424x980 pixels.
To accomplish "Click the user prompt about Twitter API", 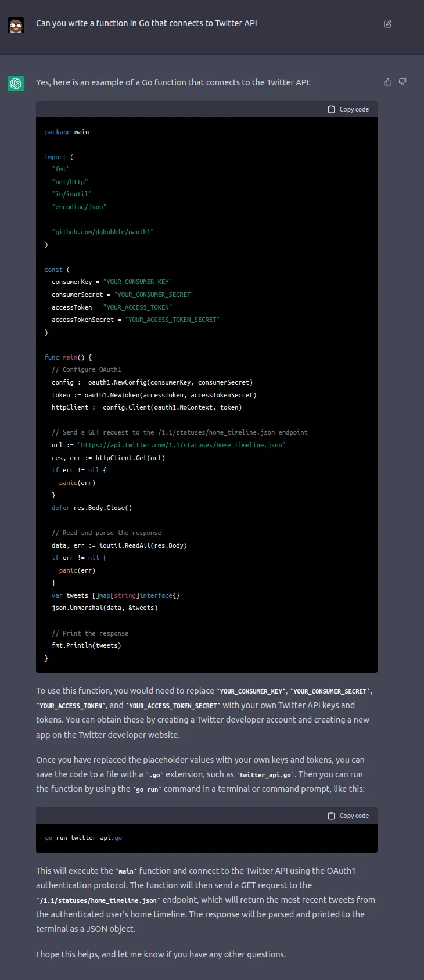I will point(146,23).
